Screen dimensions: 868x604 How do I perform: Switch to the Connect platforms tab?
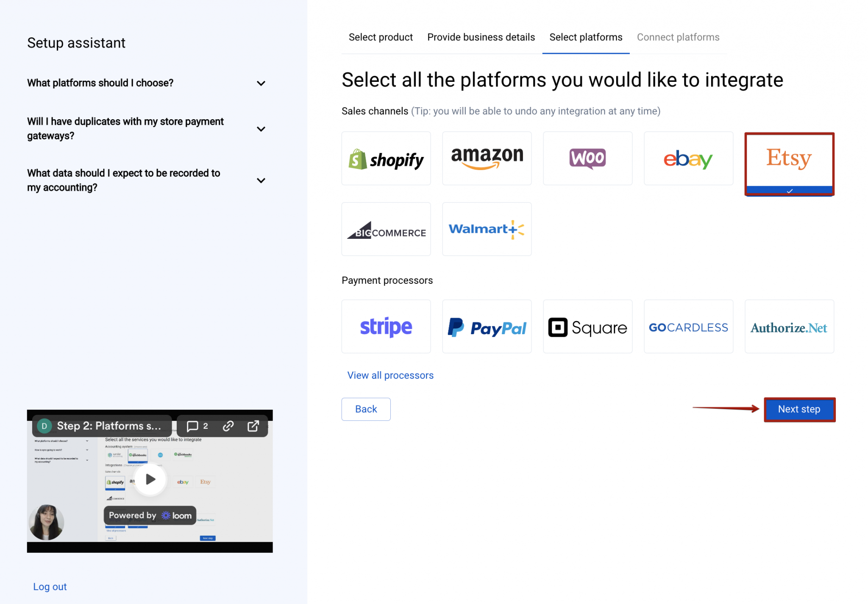pos(678,37)
